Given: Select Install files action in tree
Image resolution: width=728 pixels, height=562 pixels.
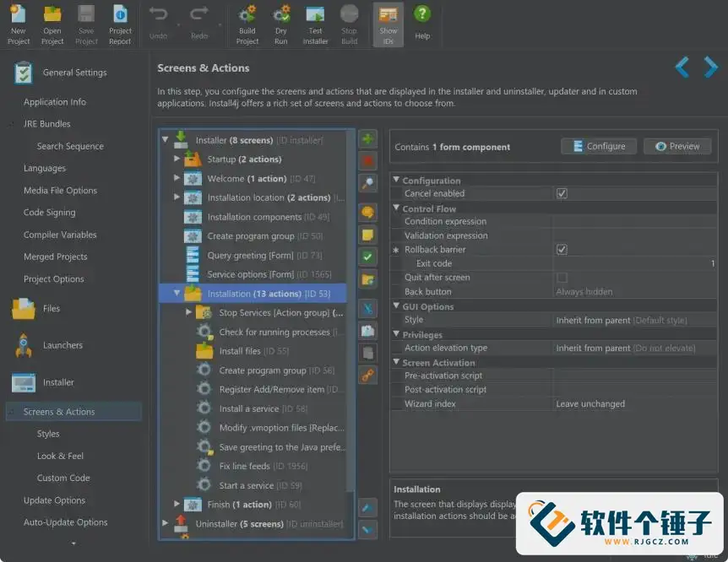Looking at the screenshot, I should click(x=240, y=351).
